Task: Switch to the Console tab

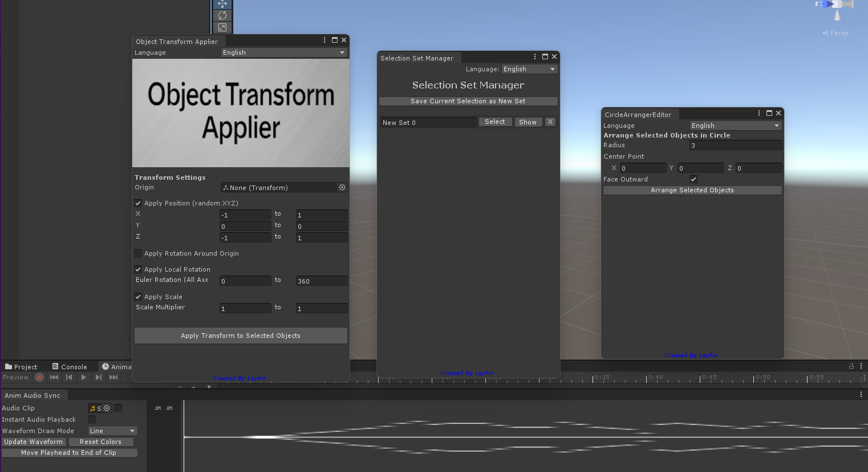Action: [x=70, y=367]
